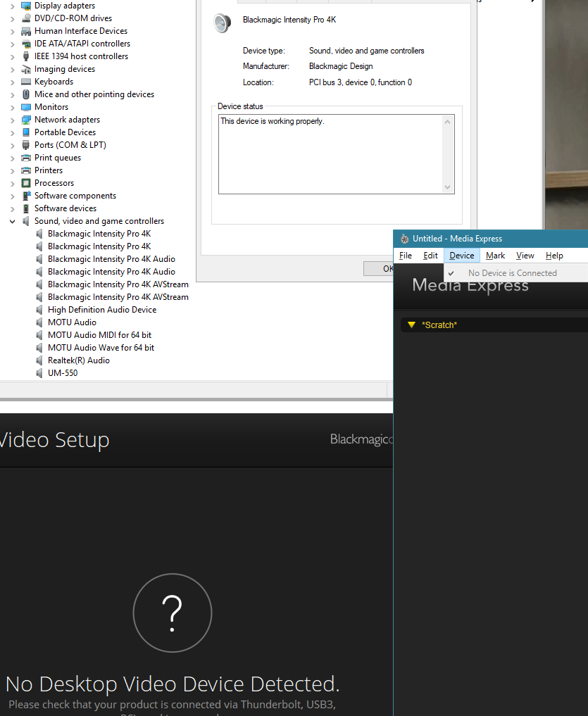Click the Imaging devices label
This screenshot has width=588, height=716.
coord(64,69)
